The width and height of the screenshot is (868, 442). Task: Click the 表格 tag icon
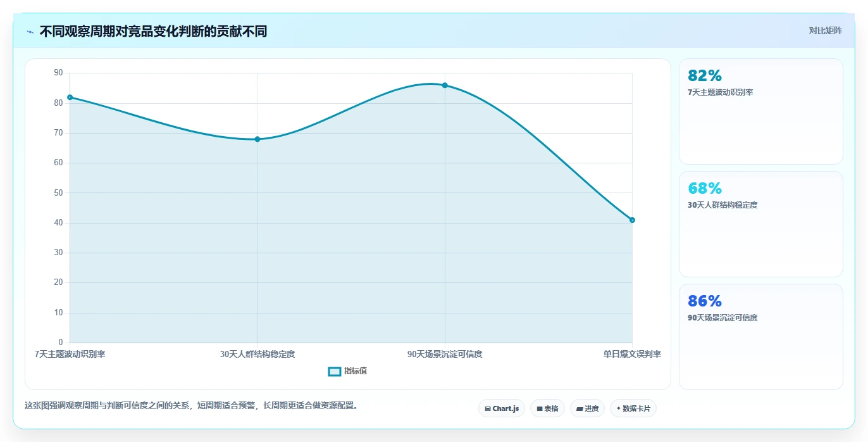[x=540, y=409]
